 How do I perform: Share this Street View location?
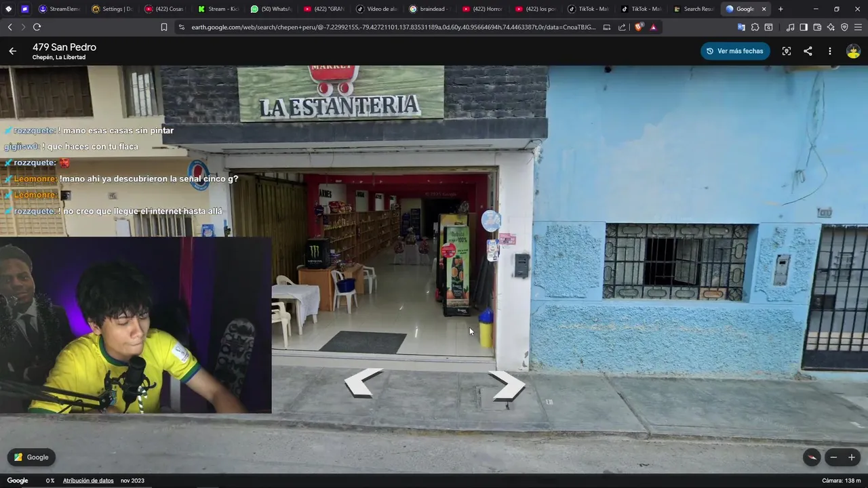[x=808, y=51]
